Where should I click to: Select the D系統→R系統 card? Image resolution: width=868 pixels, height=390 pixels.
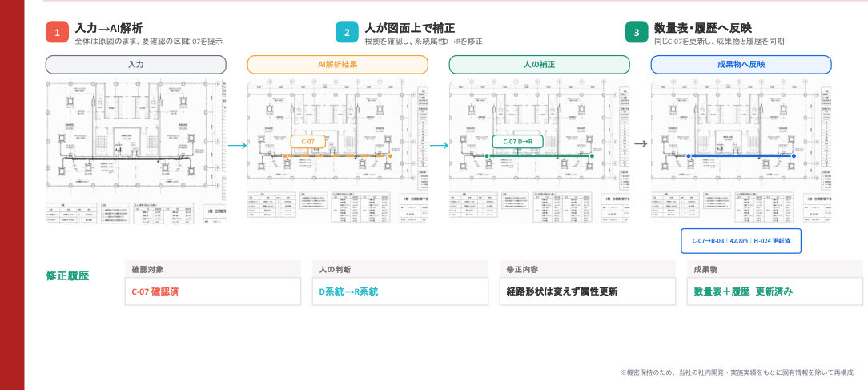click(400, 291)
